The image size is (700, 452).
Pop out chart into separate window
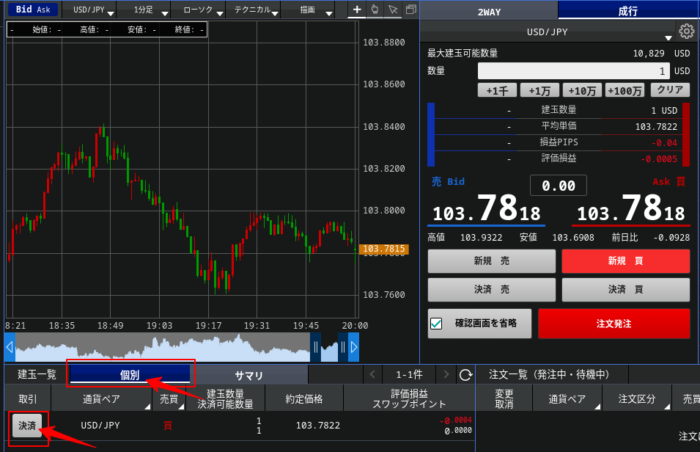point(410,10)
